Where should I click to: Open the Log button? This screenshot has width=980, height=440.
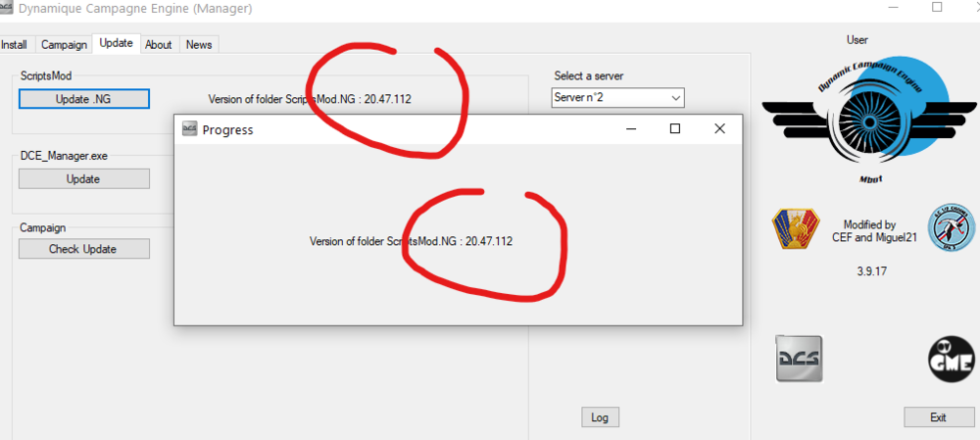600,417
